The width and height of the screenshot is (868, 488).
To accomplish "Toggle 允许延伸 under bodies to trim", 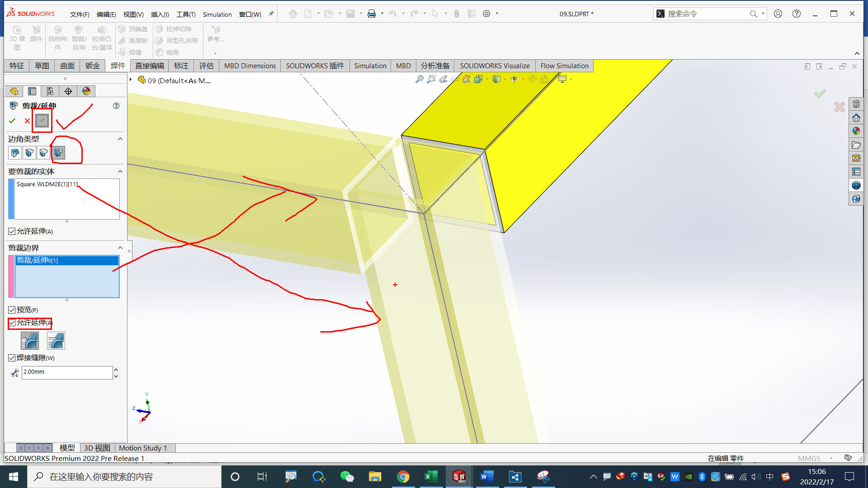I will (x=12, y=231).
